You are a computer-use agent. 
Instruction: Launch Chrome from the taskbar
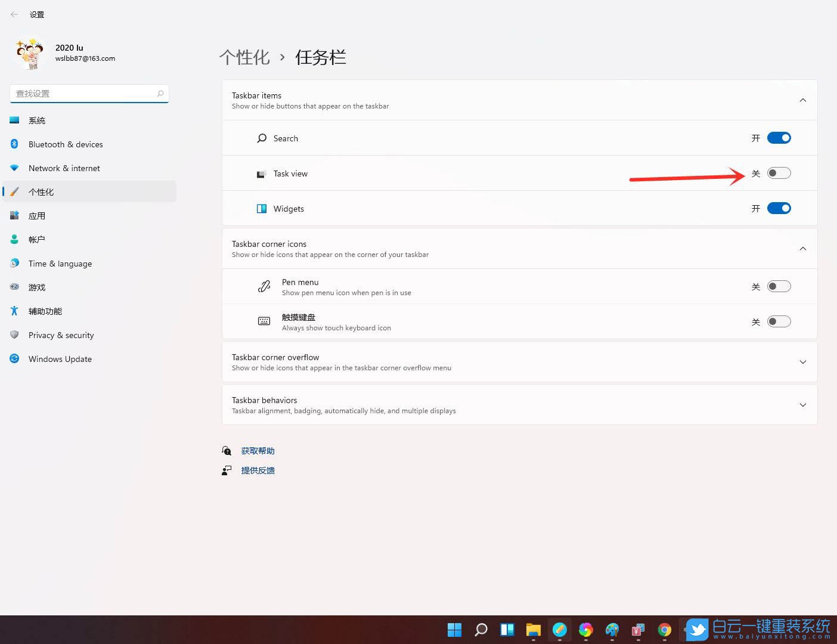(x=664, y=629)
